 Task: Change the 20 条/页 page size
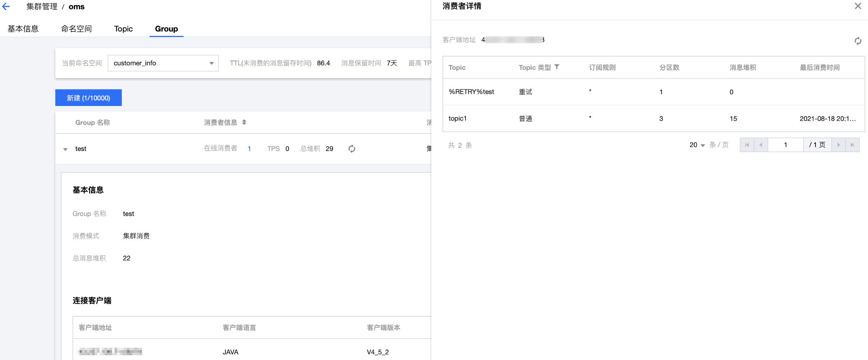(x=697, y=145)
